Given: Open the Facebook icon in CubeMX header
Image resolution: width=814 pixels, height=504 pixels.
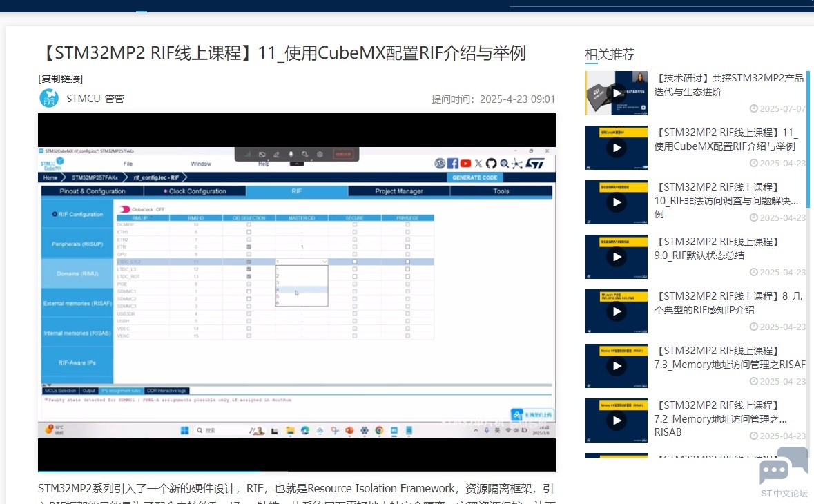Looking at the screenshot, I should point(453,164).
